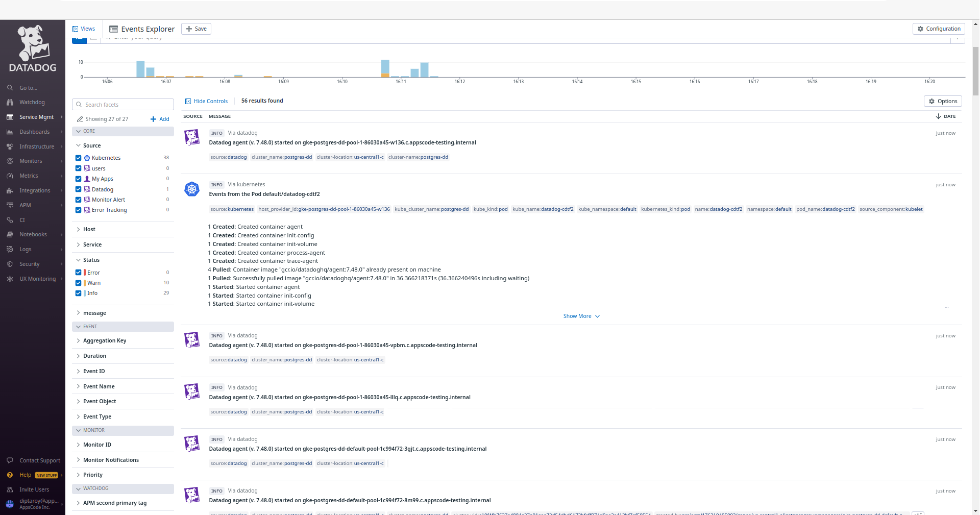980x515 pixels.
Task: Disable the Error status filter
Action: point(78,273)
